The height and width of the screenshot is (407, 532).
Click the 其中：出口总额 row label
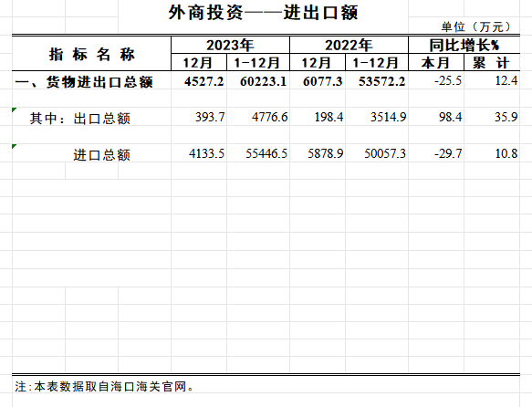tap(80, 119)
